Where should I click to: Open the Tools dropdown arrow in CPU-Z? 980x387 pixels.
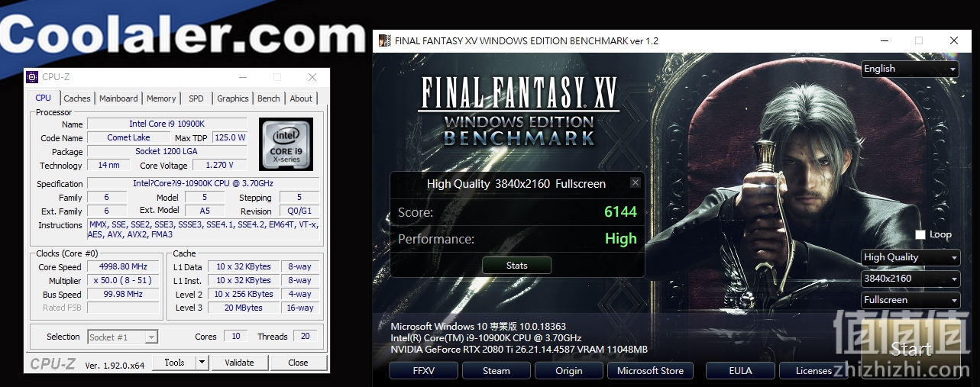pos(202,363)
